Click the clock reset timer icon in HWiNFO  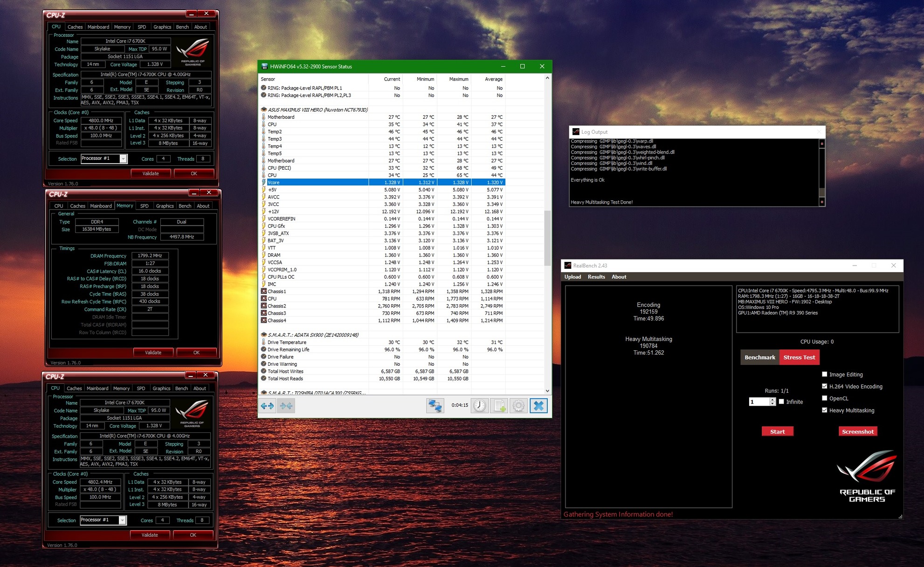tap(479, 406)
